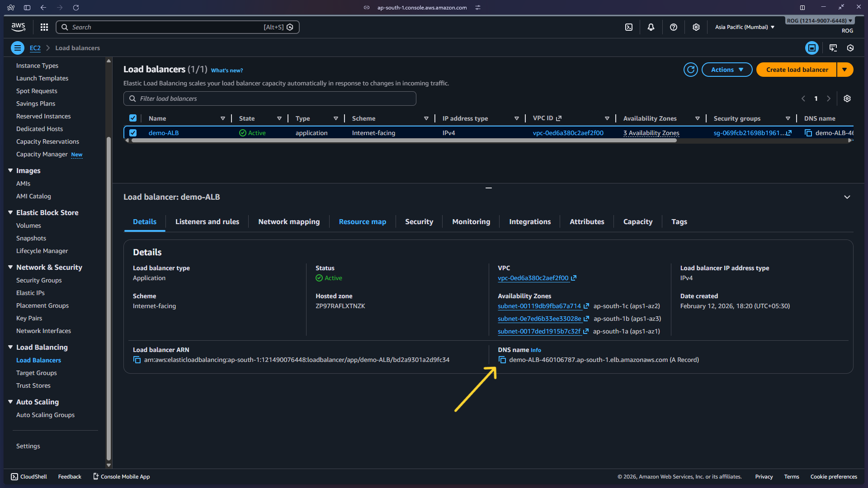This screenshot has width=868, height=488.
Task: Open table preferences via gear above the table
Action: pyautogui.click(x=847, y=99)
